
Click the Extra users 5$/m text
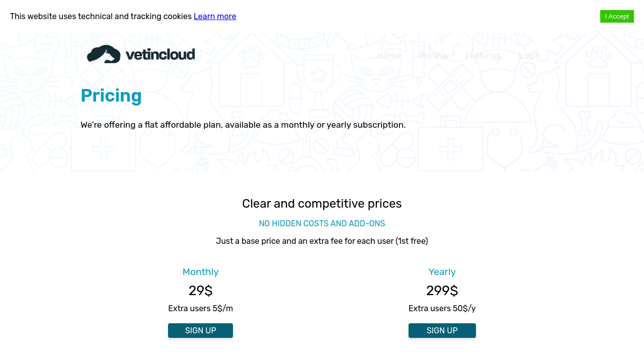pos(200,308)
